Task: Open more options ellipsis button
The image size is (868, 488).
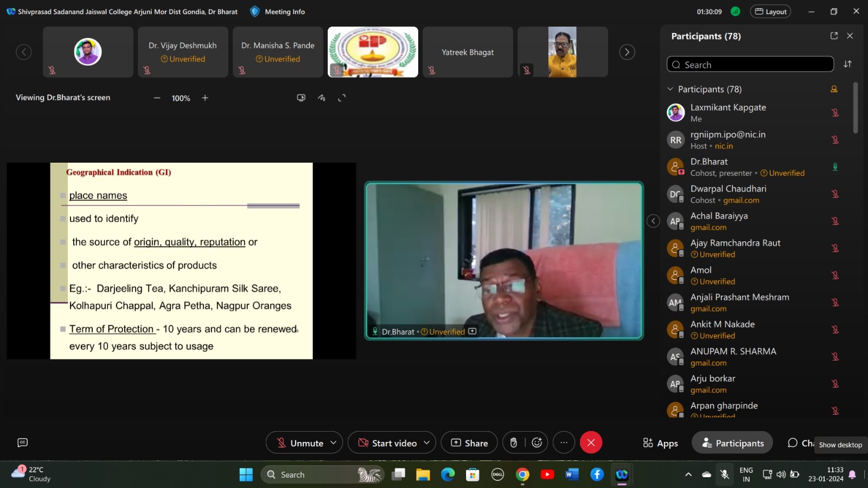Action: (564, 443)
